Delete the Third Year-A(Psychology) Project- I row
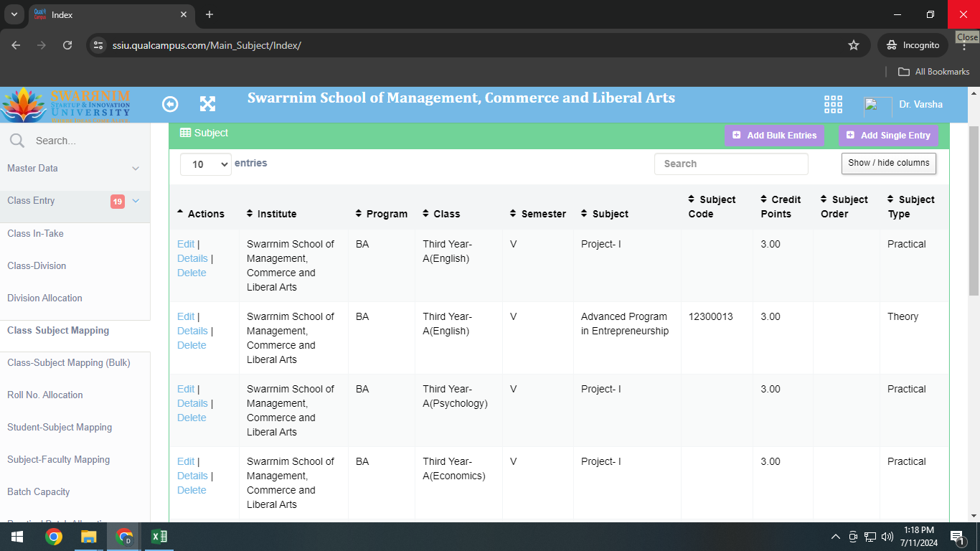Image resolution: width=980 pixels, height=551 pixels. 192,418
